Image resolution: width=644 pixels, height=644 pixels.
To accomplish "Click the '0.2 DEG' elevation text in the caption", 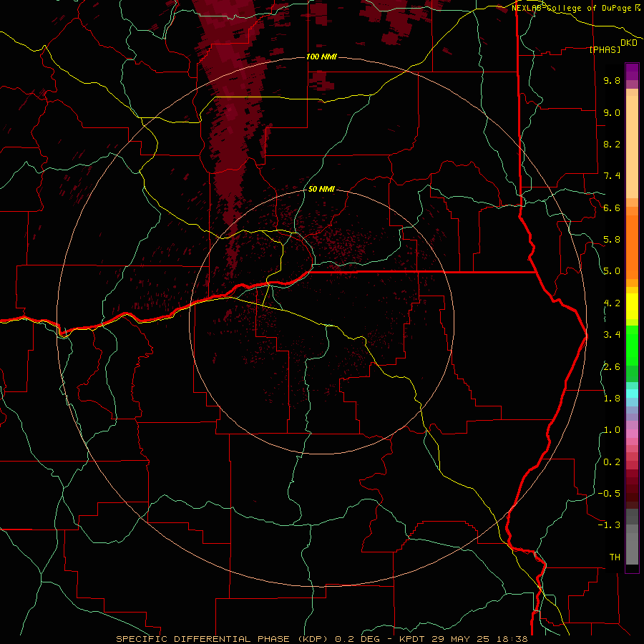I will (358, 639).
